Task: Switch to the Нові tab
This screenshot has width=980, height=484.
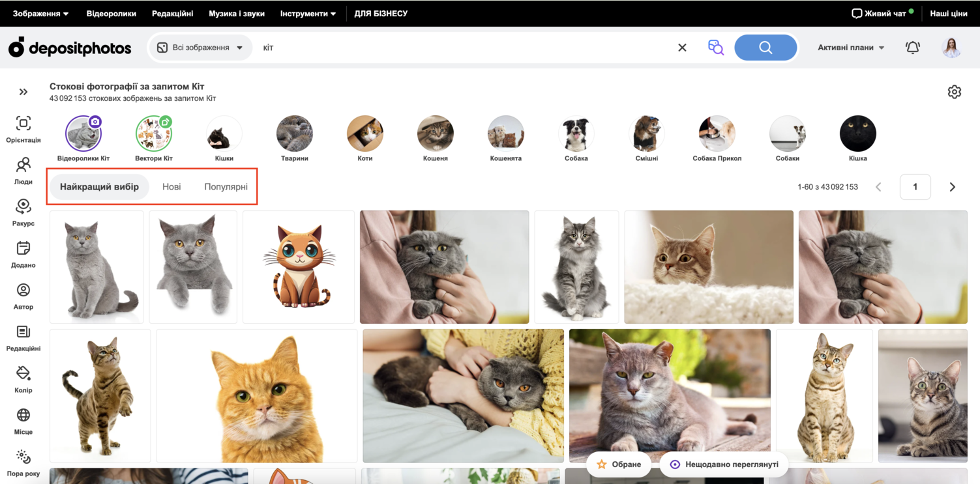Action: [x=171, y=187]
